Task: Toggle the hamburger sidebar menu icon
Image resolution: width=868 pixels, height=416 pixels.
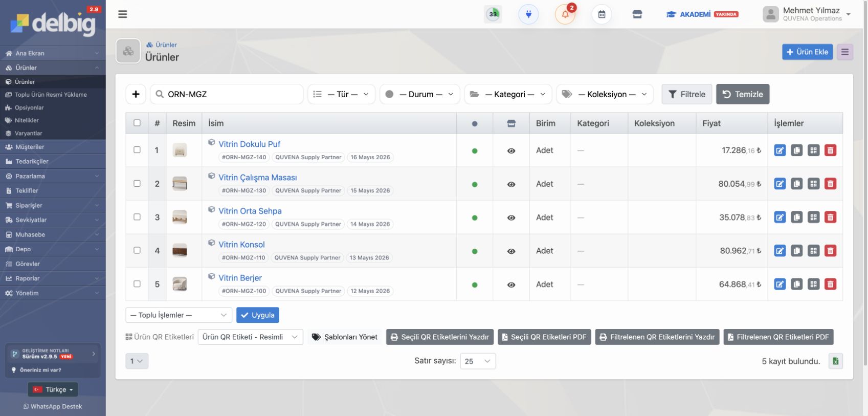Action: coord(122,14)
